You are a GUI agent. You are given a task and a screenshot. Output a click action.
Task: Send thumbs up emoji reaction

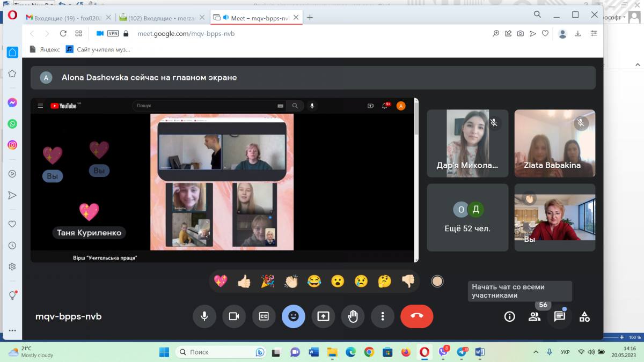[244, 281]
